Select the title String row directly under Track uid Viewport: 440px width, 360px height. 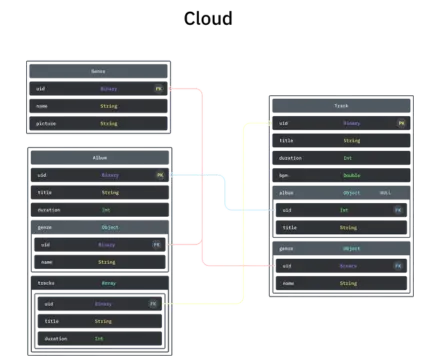(341, 141)
